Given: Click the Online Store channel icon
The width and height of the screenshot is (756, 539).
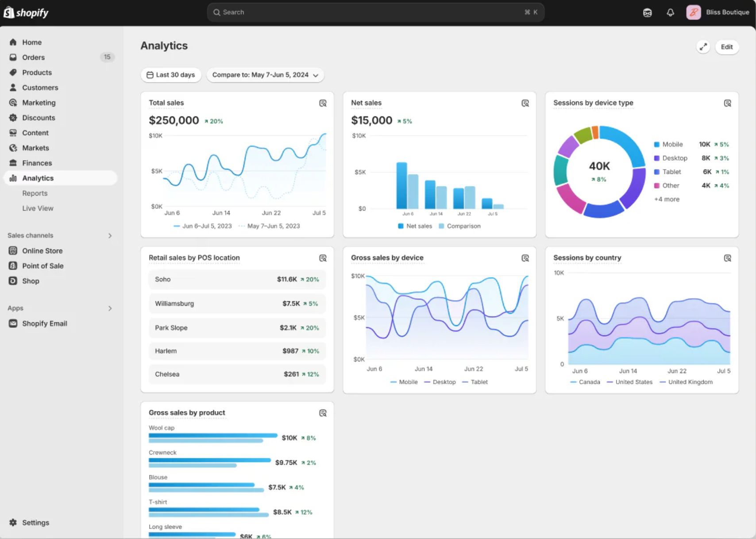Looking at the screenshot, I should pyautogui.click(x=13, y=250).
